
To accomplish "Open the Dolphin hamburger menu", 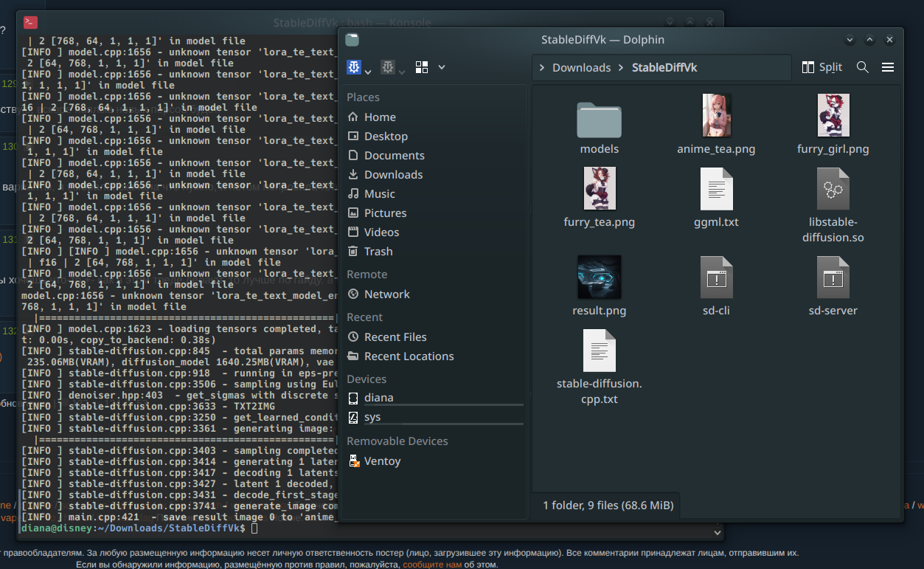I will click(x=888, y=67).
